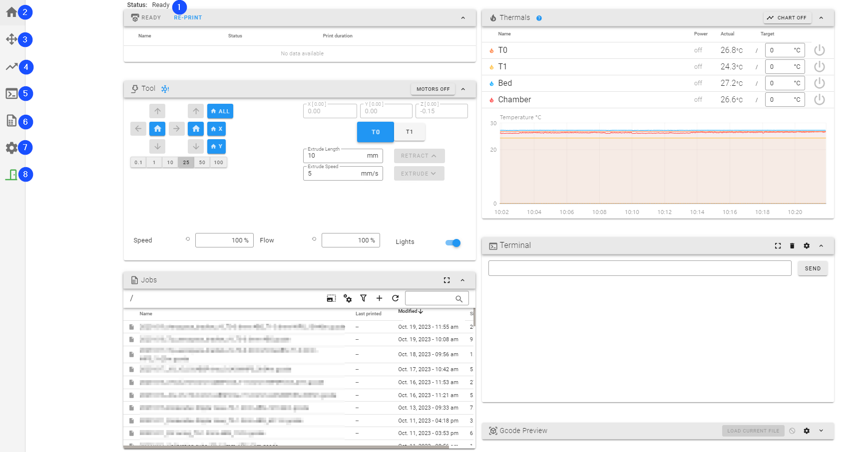Viewport: 868px width, 452px height.
Task: Switch to the READY tab
Action: 146,17
